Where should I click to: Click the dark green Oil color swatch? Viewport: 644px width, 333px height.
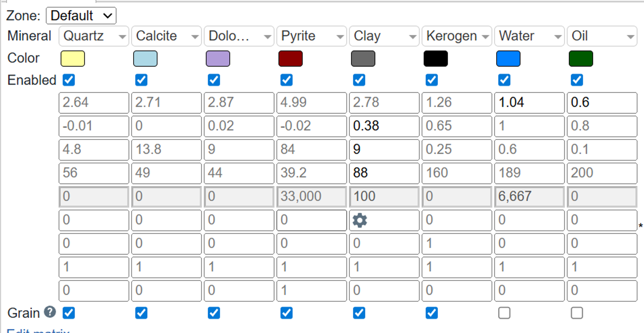[x=581, y=58]
